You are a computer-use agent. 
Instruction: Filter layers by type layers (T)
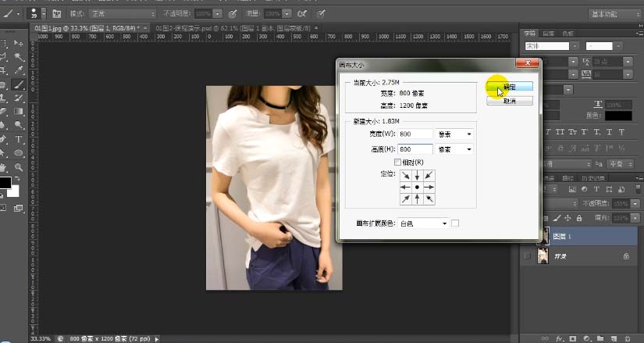pyautogui.click(x=596, y=189)
